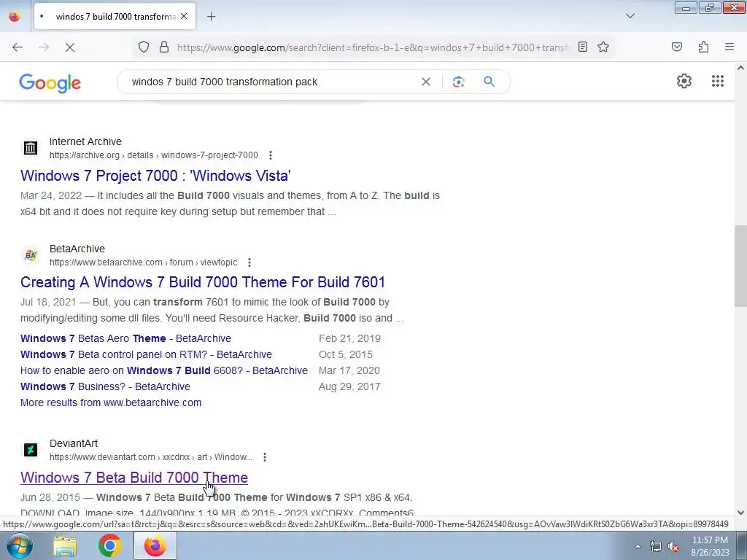Go to the Google logo homepage
The width and height of the screenshot is (747, 560).
50,83
